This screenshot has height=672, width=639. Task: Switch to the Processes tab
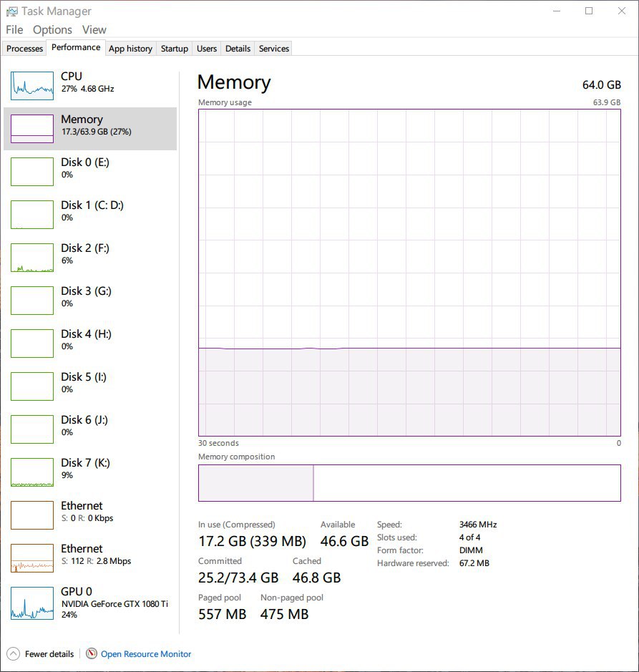[24, 49]
